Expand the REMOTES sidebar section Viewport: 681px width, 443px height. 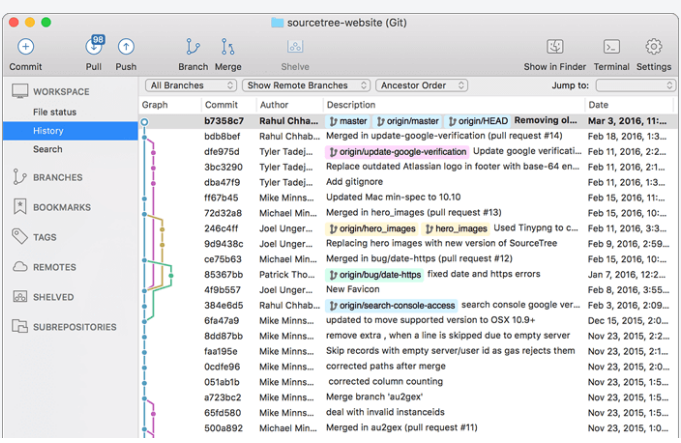pyautogui.click(x=55, y=267)
